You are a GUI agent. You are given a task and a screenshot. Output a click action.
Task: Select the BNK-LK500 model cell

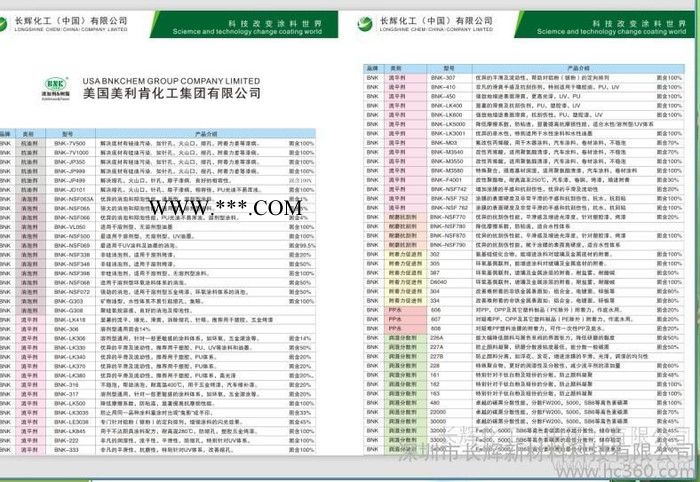[x=70, y=403]
